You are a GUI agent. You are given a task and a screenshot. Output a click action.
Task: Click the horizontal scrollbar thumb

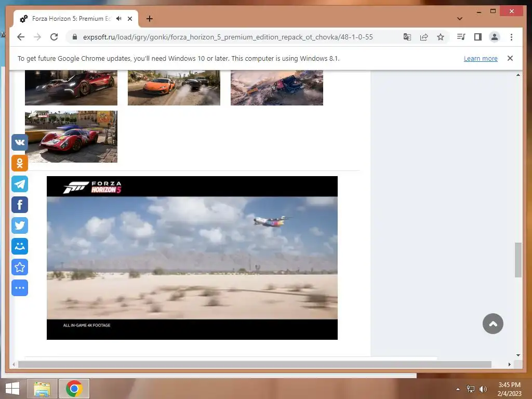pos(255,364)
